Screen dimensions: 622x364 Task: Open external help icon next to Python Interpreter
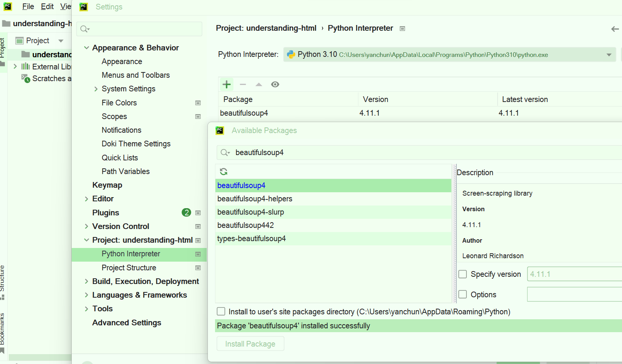pyautogui.click(x=402, y=28)
